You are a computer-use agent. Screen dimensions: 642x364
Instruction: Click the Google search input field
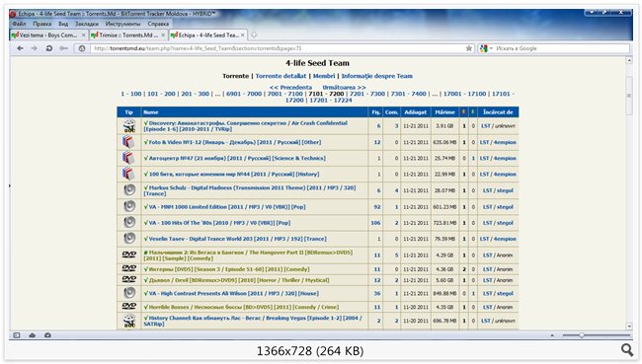pos(561,48)
